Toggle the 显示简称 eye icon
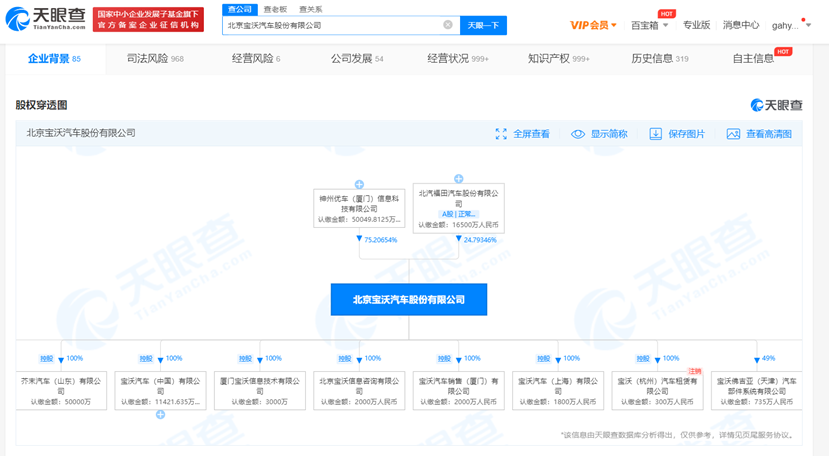 [x=578, y=134]
